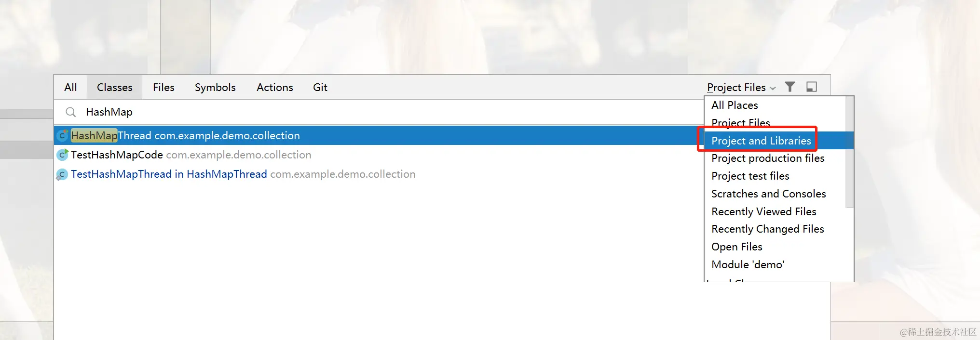This screenshot has height=340, width=980.
Task: Click the scope list vertical scrollbar
Action: click(x=850, y=152)
